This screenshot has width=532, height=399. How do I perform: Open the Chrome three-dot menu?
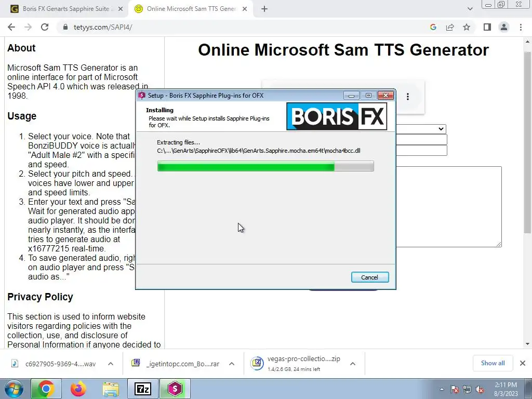point(521,27)
